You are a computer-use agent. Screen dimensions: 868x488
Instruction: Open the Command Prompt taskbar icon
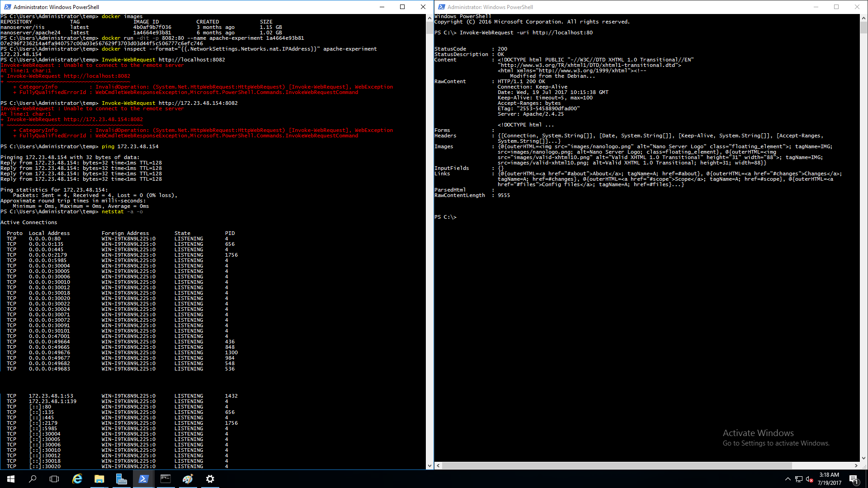coord(165,479)
